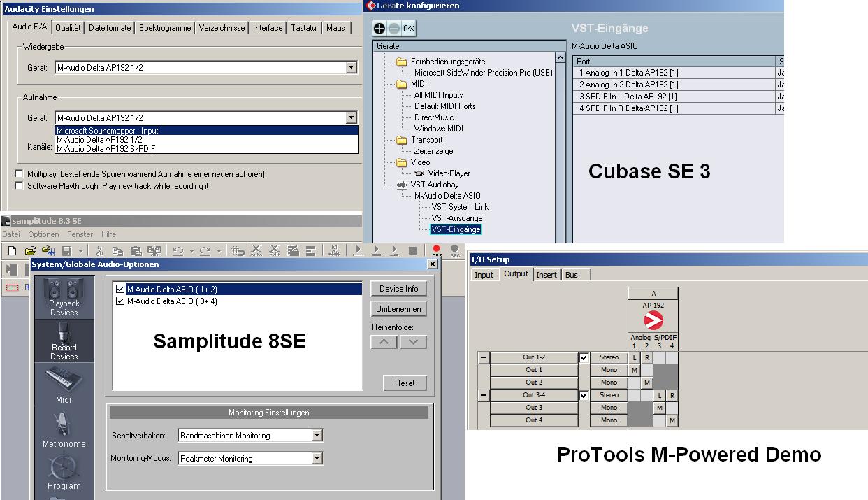Open the crossfade Edit icon in Samplitude toolbar
Image resolution: width=868 pixels, height=500 pixels.
click(x=275, y=251)
